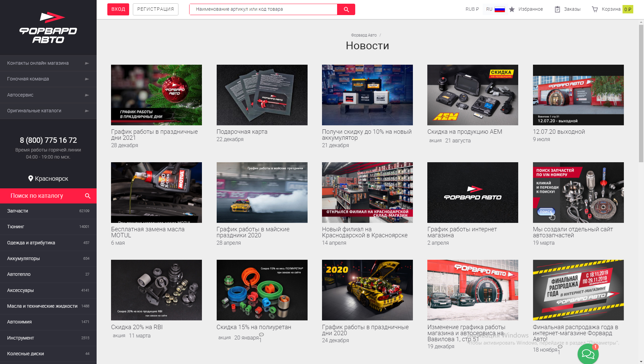Open the green chat support bubble

(588, 354)
